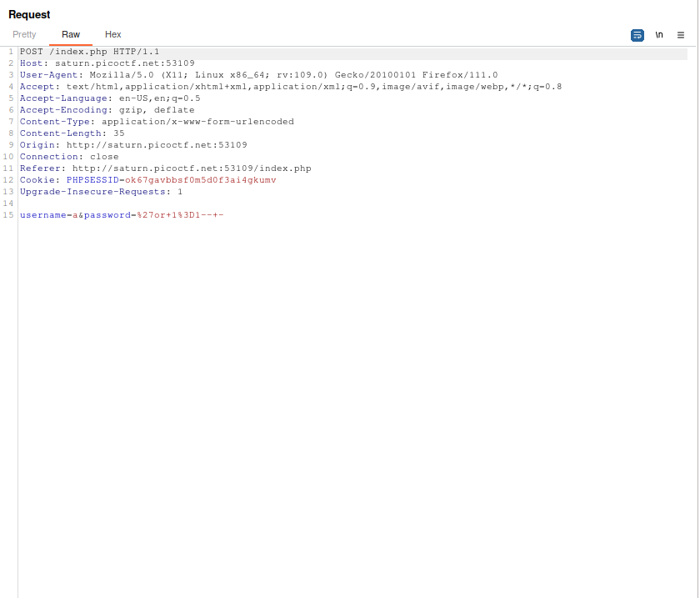The image size is (700, 598).
Task: Switch to the Hex tab
Action: pyautogui.click(x=112, y=35)
